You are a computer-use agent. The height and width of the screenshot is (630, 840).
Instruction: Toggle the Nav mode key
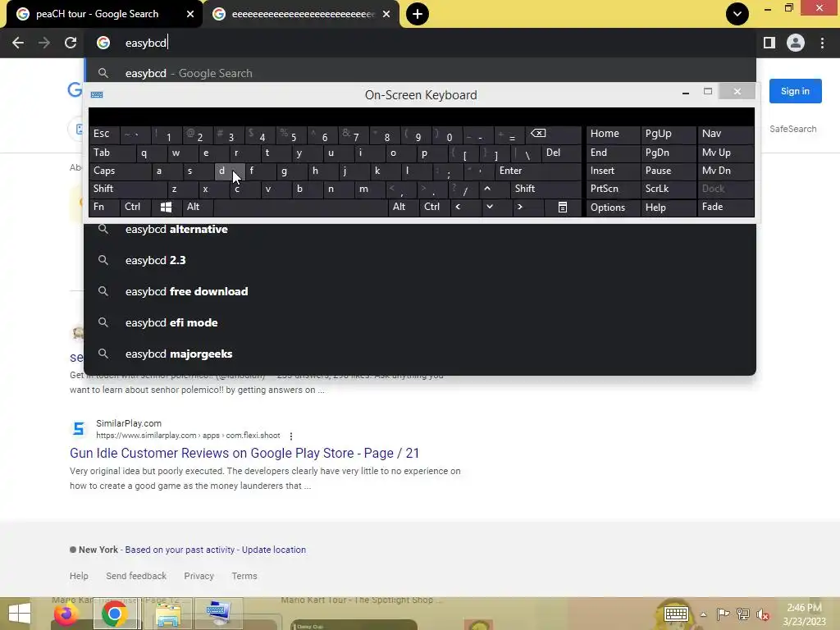click(x=726, y=134)
